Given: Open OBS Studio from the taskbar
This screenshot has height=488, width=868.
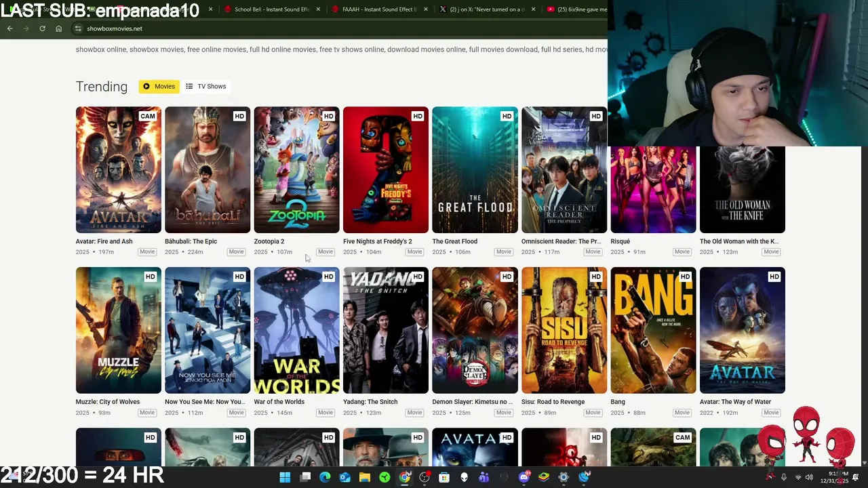Looking at the screenshot, I should tap(425, 477).
